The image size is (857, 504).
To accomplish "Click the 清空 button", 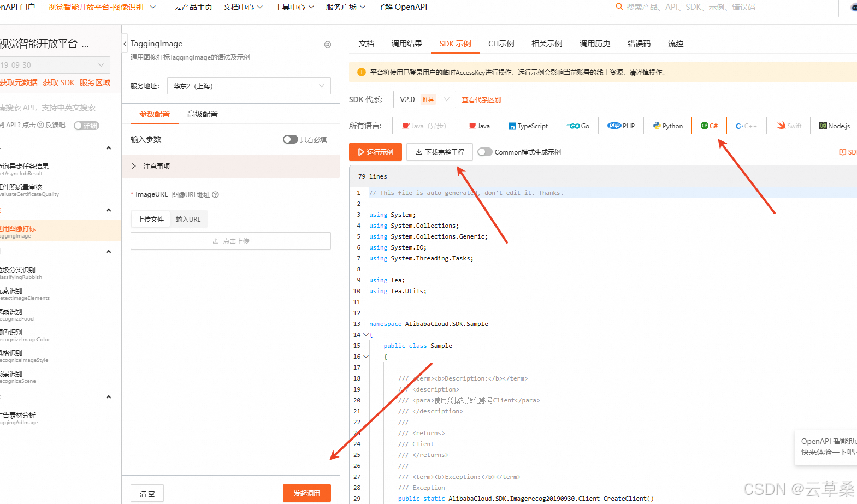I will (x=147, y=494).
